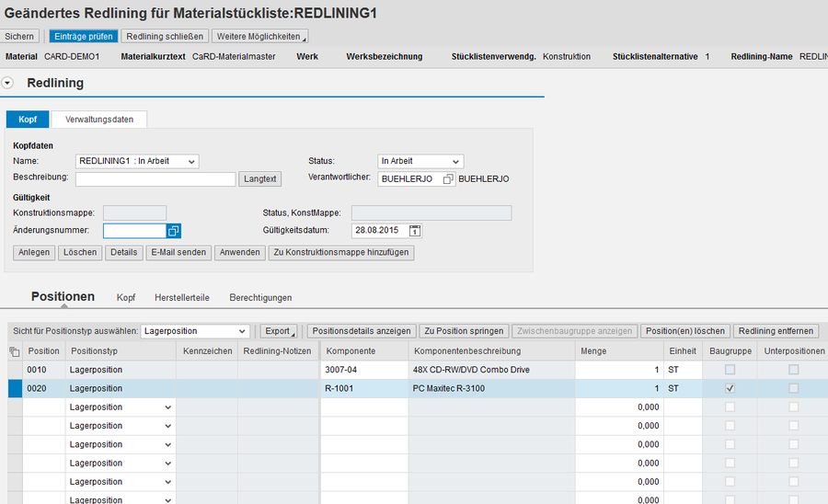This screenshot has height=504, width=828.
Task: Click Positionsdetails anzeigen button
Action: pos(362,331)
